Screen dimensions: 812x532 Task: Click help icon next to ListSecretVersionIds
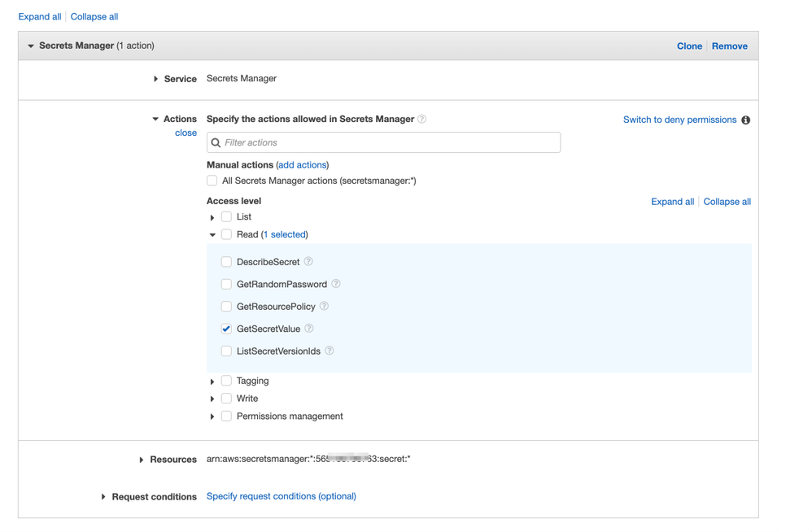(330, 351)
